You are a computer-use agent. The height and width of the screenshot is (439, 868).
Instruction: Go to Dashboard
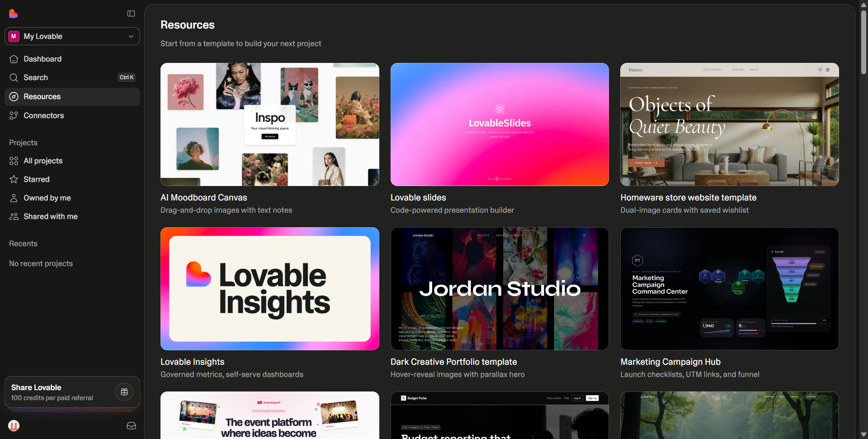click(72, 59)
